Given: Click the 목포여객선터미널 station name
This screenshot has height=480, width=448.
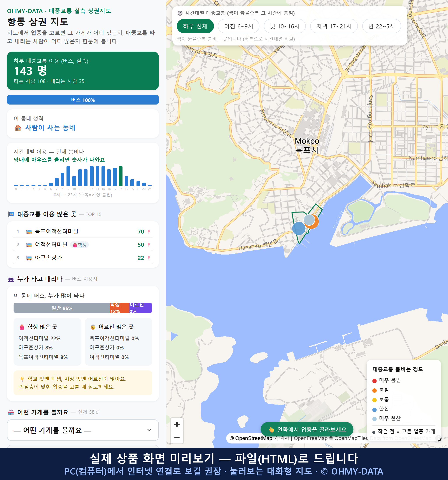Looking at the screenshot, I should click(x=56, y=232).
